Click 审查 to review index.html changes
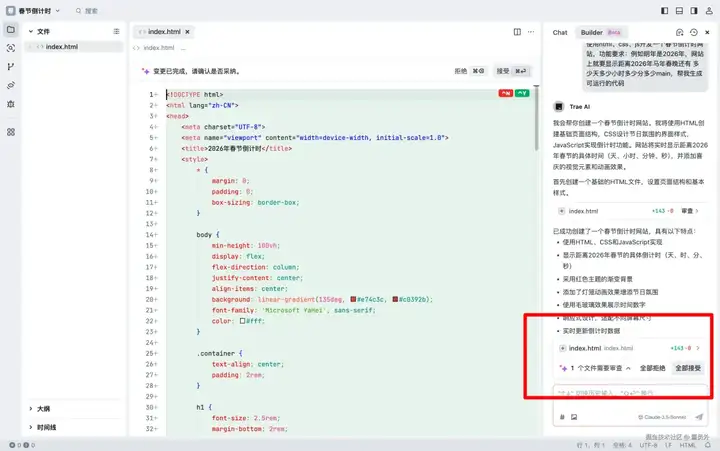 (689, 211)
